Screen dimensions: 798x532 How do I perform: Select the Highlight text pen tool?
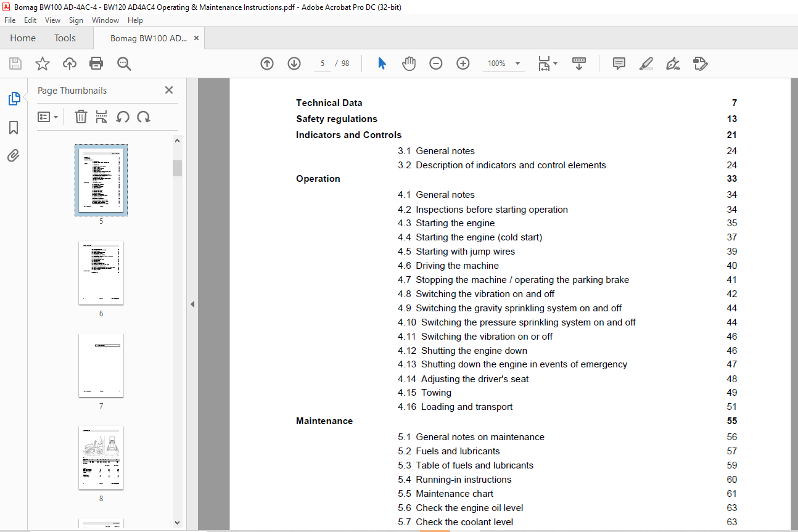coord(646,63)
